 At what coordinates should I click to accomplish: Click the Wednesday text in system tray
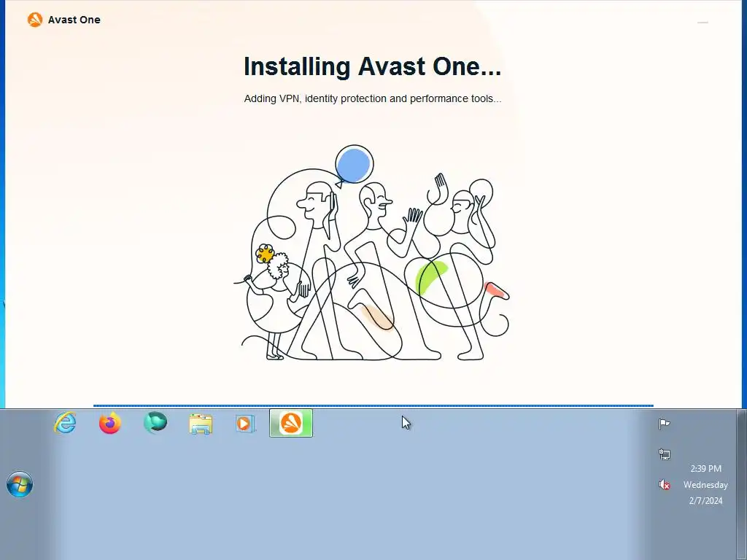705,485
